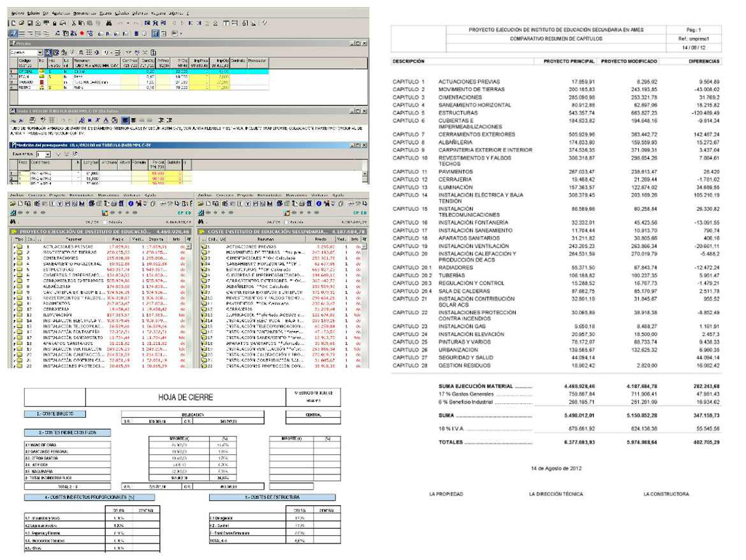Viewport: 746px width, 560px height.
Task: Click the red record dot toolbar icon
Action: (x=82, y=33)
